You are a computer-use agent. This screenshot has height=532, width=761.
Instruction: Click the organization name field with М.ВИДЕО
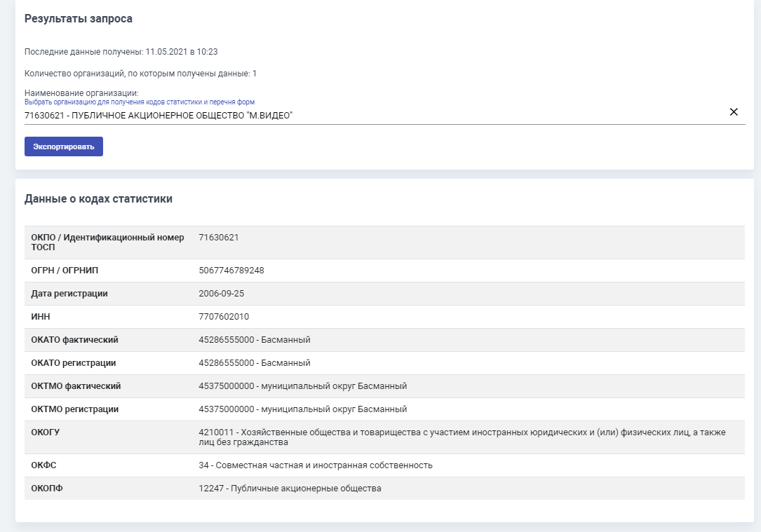tap(159, 115)
